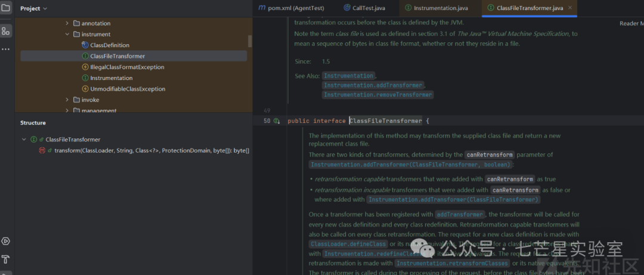Screen dimensions: 644x275
Task: Expand the invoke folder
Action: coord(67,100)
